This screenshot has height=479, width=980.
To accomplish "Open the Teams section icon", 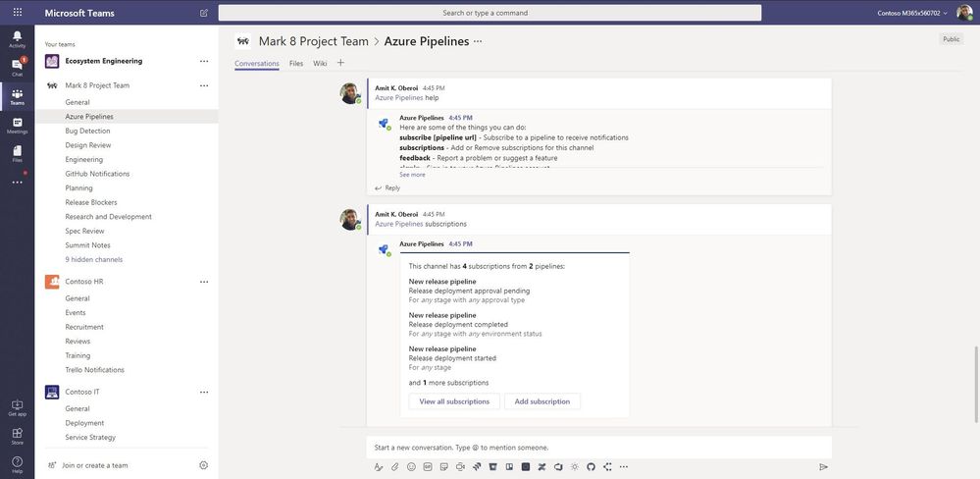I will (17, 96).
